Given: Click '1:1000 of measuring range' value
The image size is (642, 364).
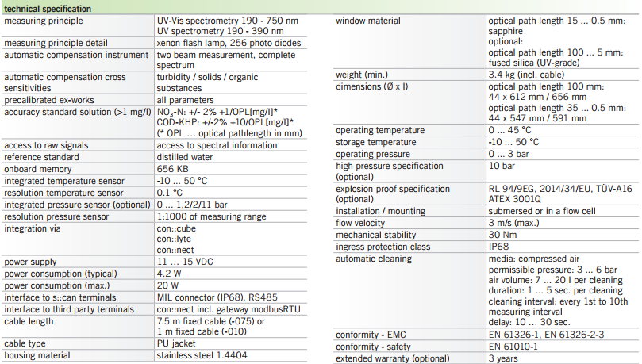Looking at the screenshot, I should pos(211,216).
